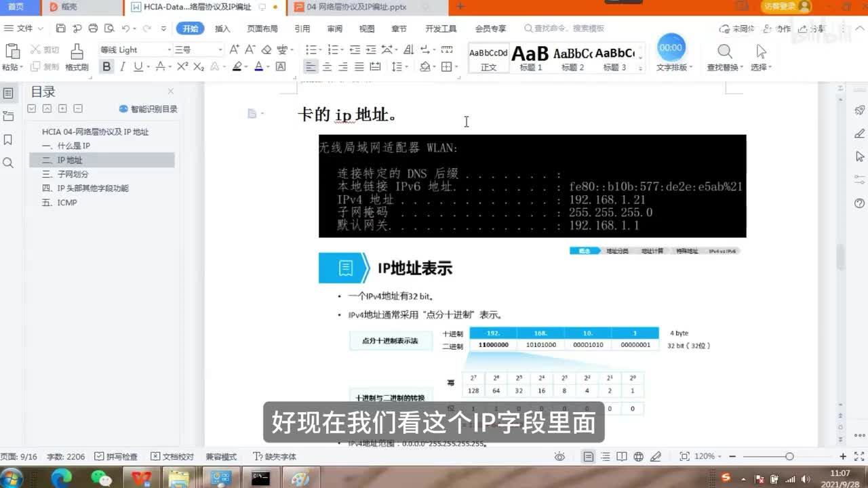Screen dimensions: 868x488
Task: Decrease font size with A- icon
Action: coord(250,49)
